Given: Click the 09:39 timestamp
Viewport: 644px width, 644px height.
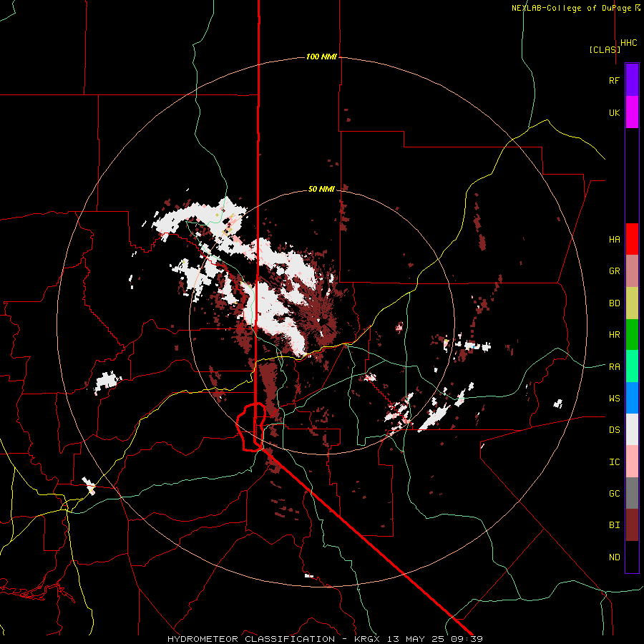Looking at the screenshot, I should pyautogui.click(x=468, y=639).
